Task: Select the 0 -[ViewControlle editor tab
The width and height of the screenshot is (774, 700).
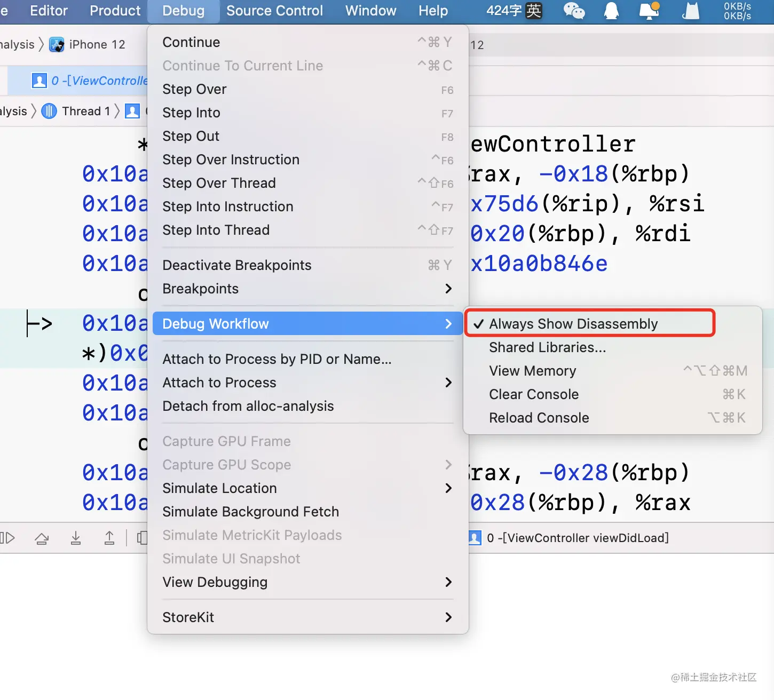Action: 77,81
